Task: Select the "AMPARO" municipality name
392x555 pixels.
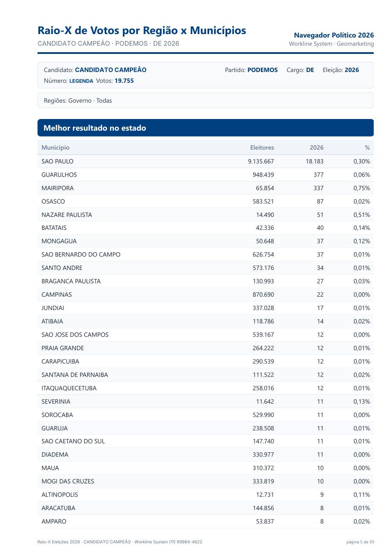Action: click(x=54, y=521)
